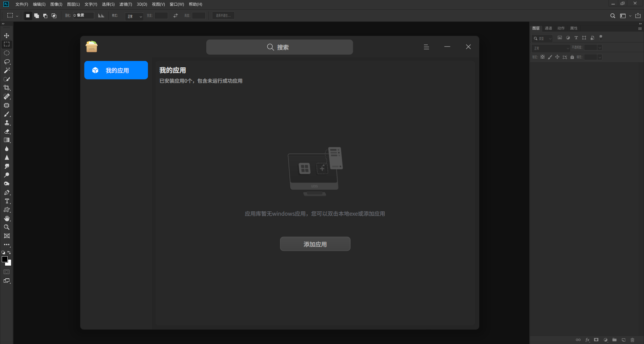
Task: Click the 添加应用 button
Action: point(315,244)
